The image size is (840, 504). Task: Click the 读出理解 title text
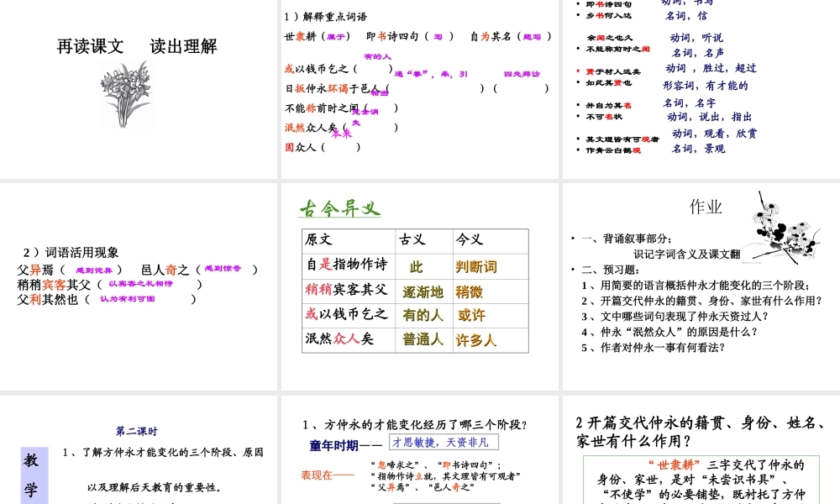[x=183, y=46]
